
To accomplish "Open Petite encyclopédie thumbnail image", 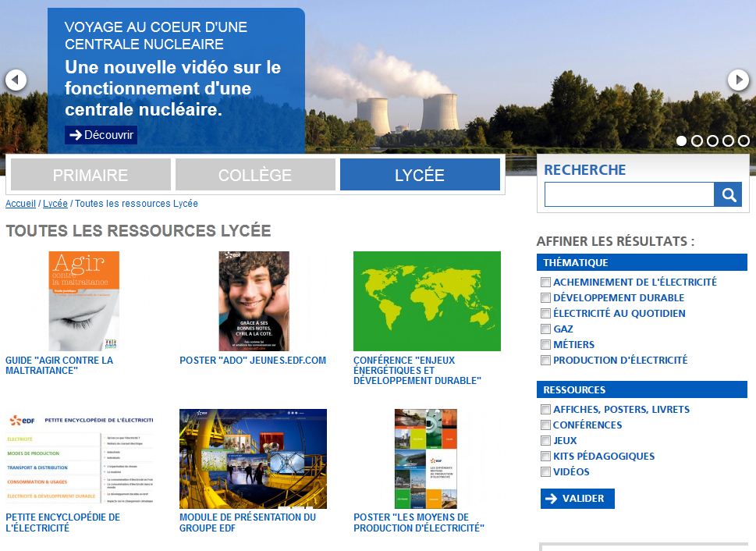I will click(x=80, y=459).
